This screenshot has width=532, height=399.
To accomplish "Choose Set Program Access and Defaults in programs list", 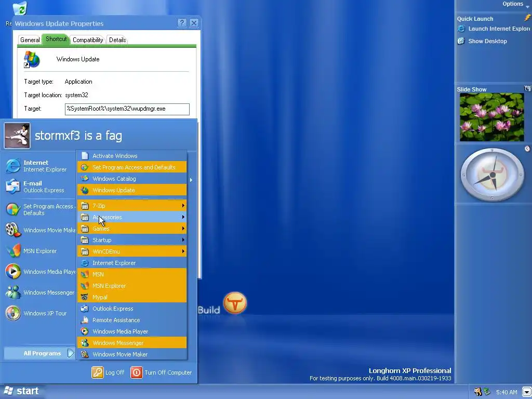I will coord(132,167).
